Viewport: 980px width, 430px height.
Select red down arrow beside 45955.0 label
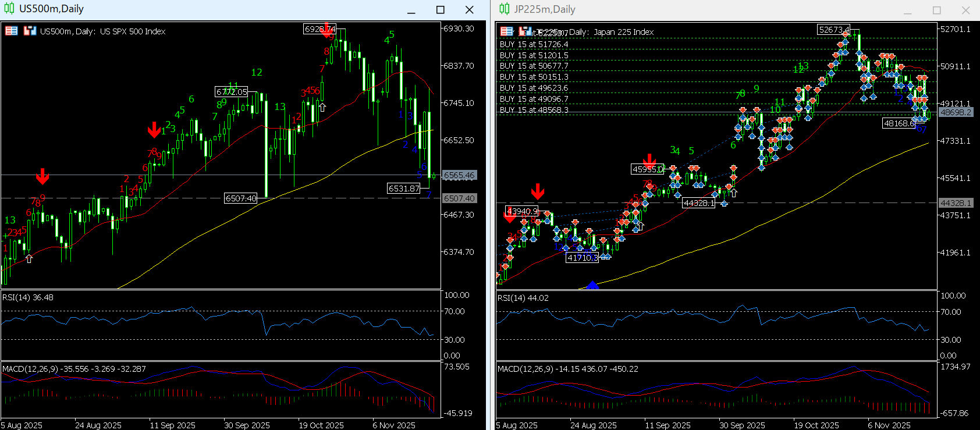coord(649,161)
